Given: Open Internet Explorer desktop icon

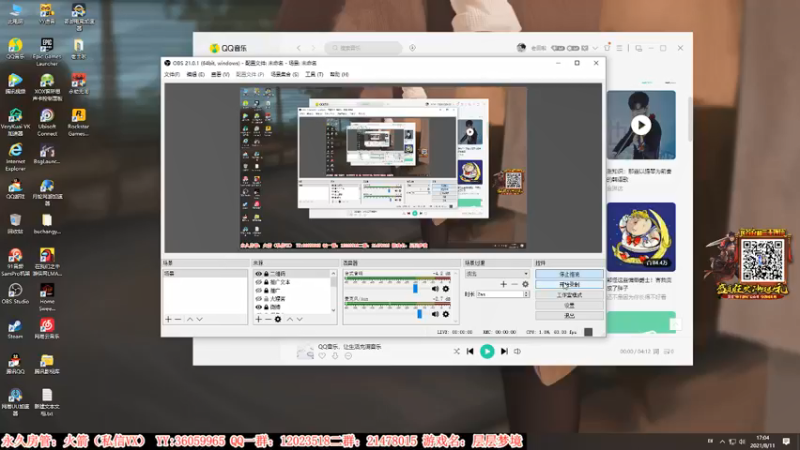Looking at the screenshot, I should tap(15, 157).
